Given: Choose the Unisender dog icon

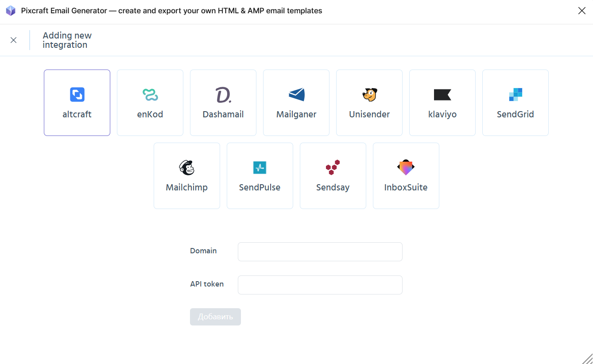Looking at the screenshot, I should 369,95.
